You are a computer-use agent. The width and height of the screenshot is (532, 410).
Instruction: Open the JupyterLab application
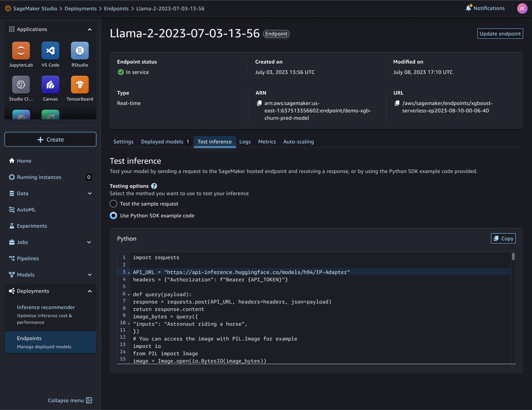point(21,51)
